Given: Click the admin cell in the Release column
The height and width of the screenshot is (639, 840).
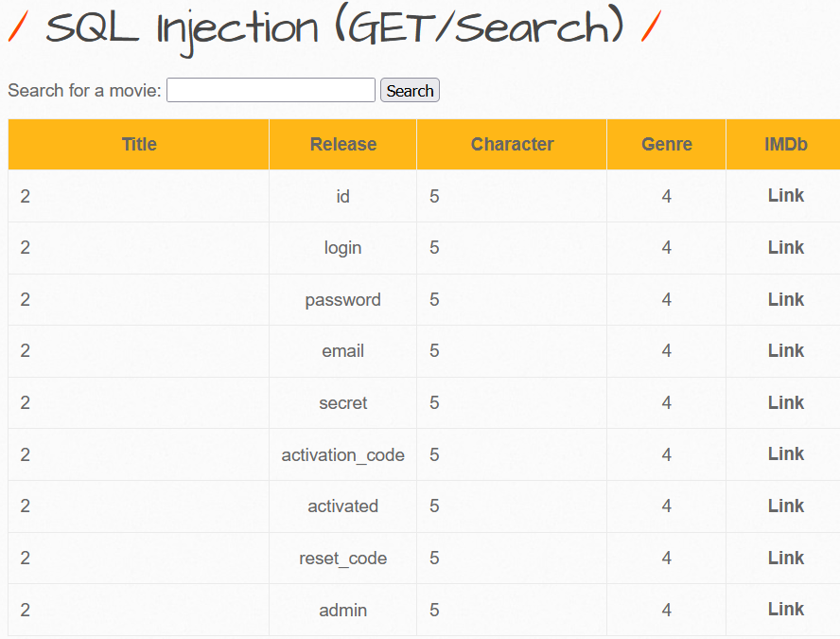Looking at the screenshot, I should click(x=342, y=611).
